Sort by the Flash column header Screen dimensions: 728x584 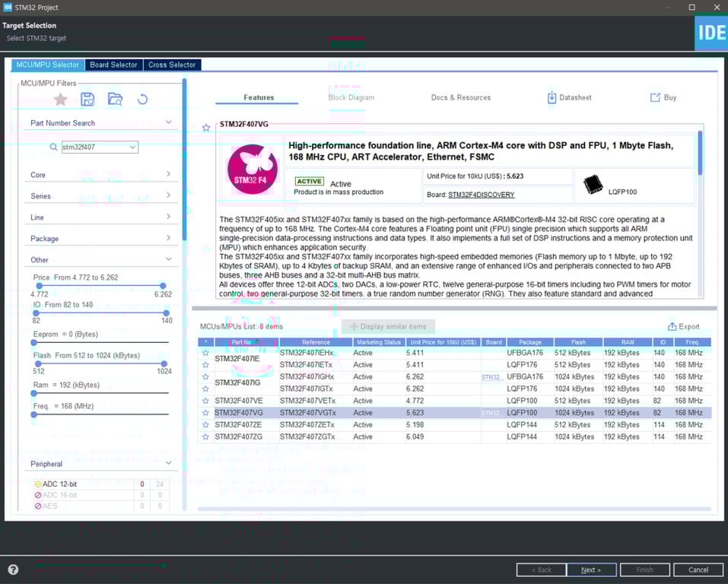pyautogui.click(x=578, y=342)
